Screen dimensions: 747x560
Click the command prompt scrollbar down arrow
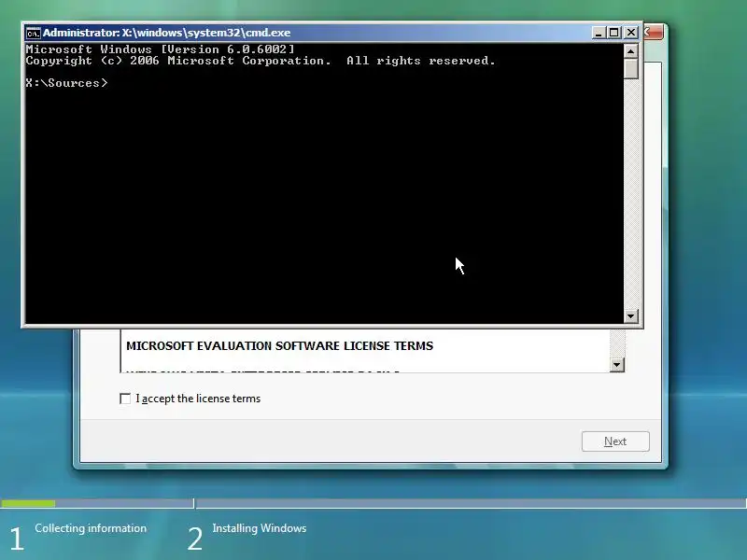pyautogui.click(x=631, y=315)
